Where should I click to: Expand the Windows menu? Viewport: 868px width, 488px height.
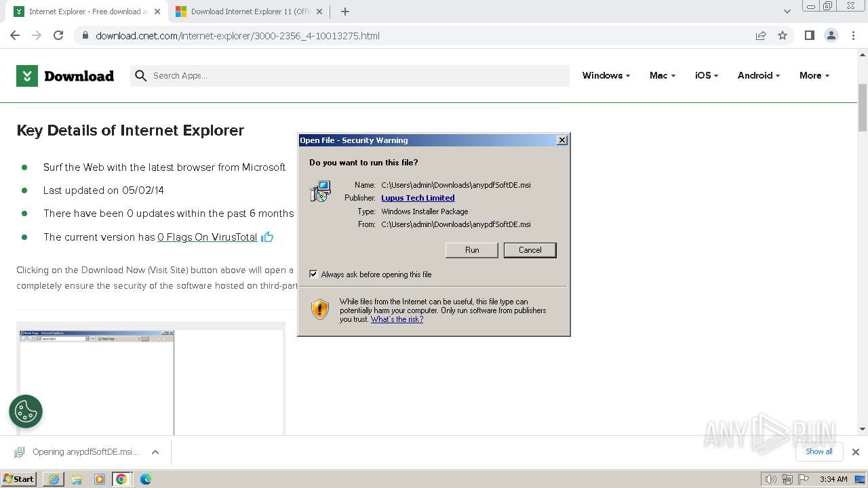click(606, 75)
